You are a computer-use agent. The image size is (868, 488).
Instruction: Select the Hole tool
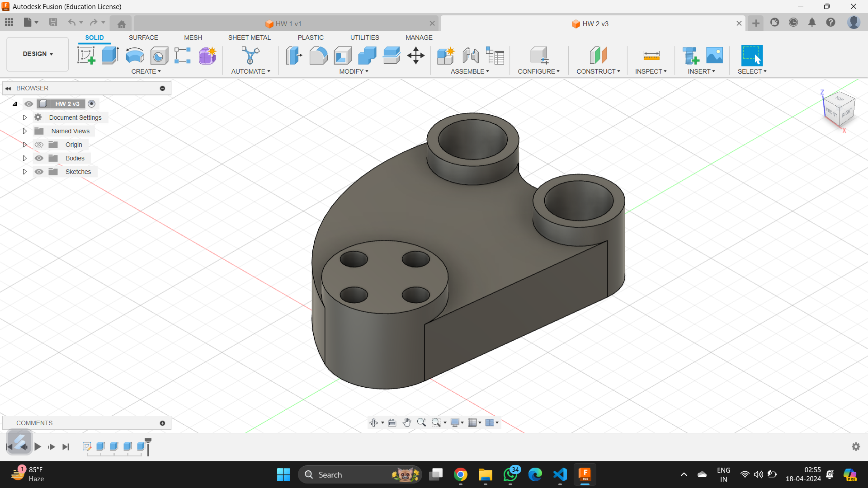click(x=159, y=56)
